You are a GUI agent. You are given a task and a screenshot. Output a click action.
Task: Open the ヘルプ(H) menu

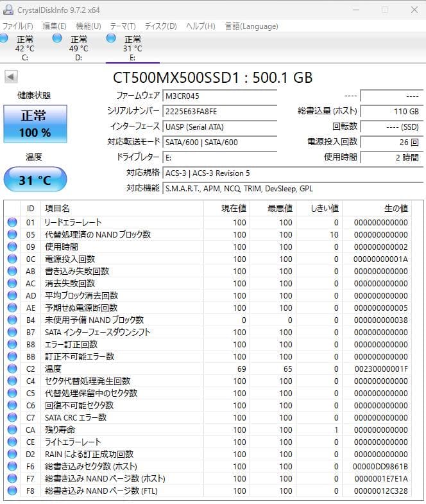point(200,26)
